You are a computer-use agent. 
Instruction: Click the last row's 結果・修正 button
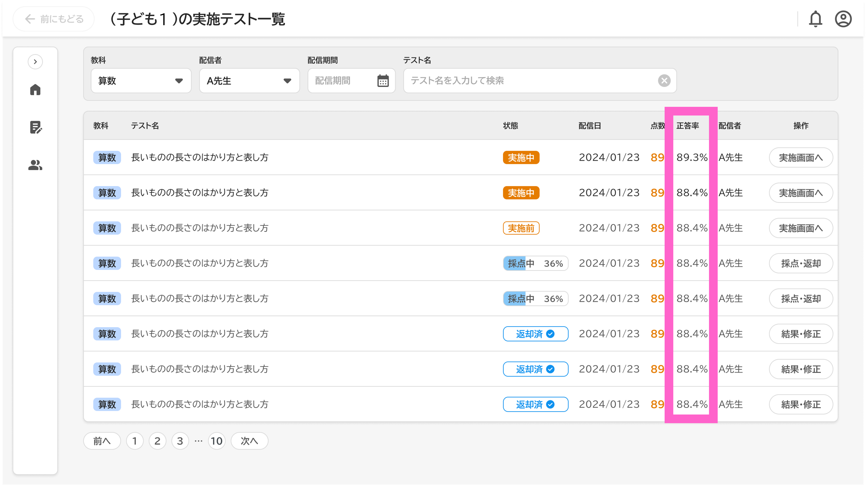pos(801,404)
